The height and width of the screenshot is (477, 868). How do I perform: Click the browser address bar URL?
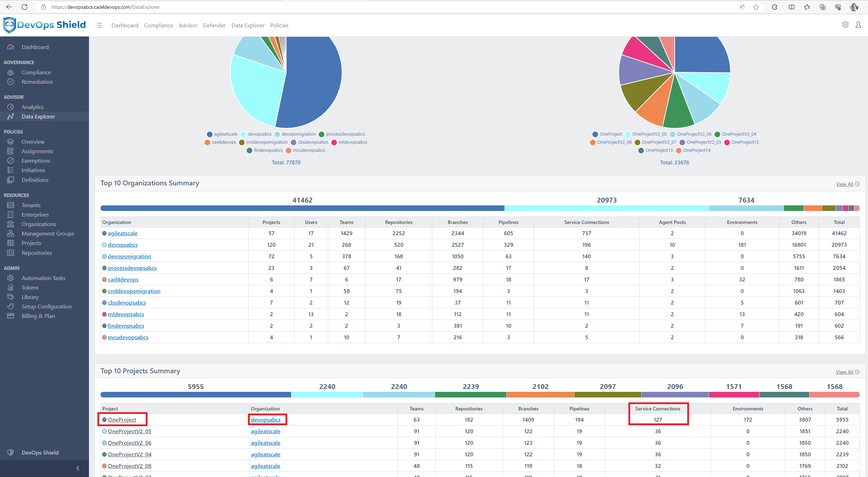[x=105, y=7]
